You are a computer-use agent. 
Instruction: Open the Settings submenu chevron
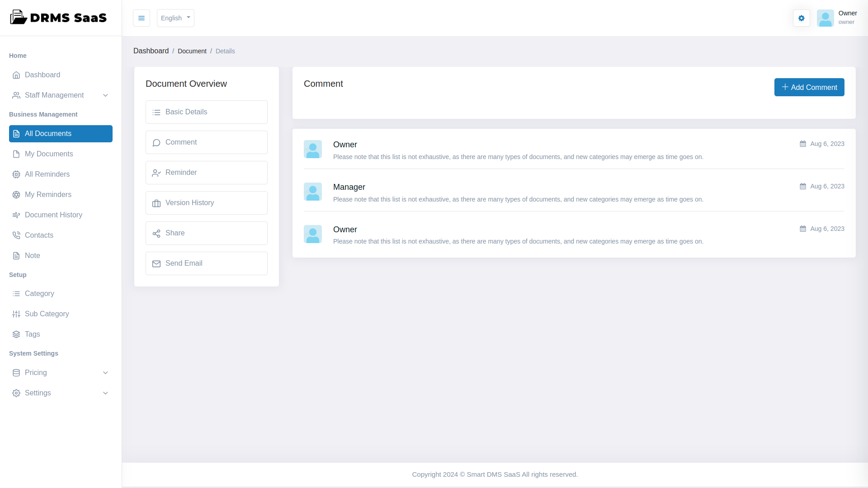(x=105, y=393)
